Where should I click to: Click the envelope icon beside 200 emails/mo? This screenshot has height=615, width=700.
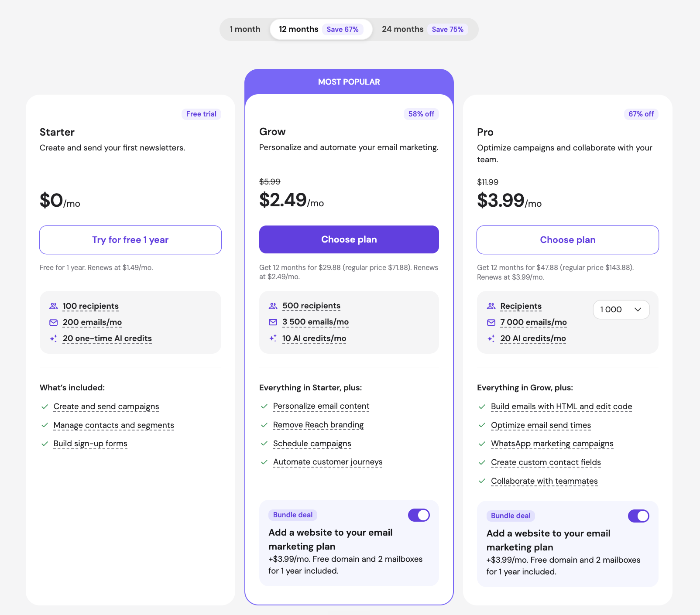coord(53,322)
